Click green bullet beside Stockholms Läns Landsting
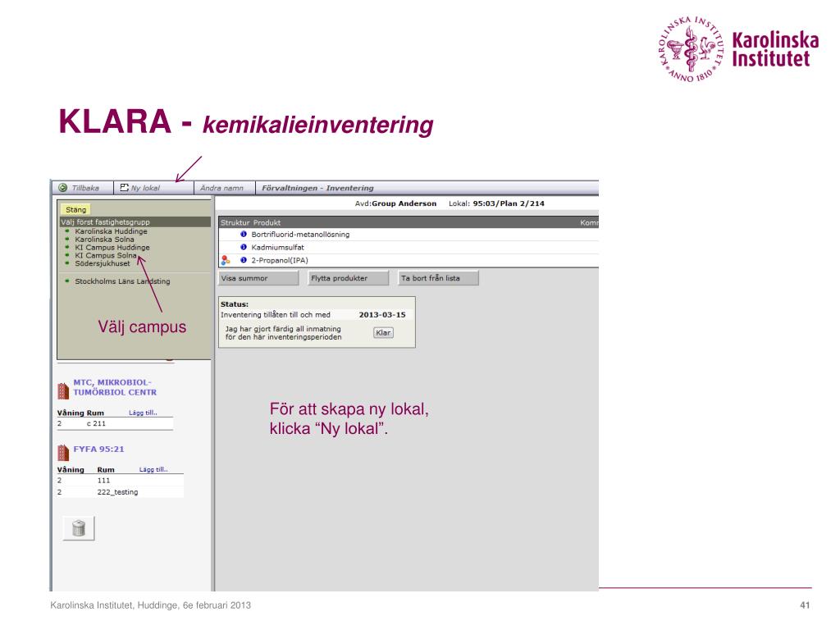This screenshot has width=840, height=630. (x=67, y=281)
